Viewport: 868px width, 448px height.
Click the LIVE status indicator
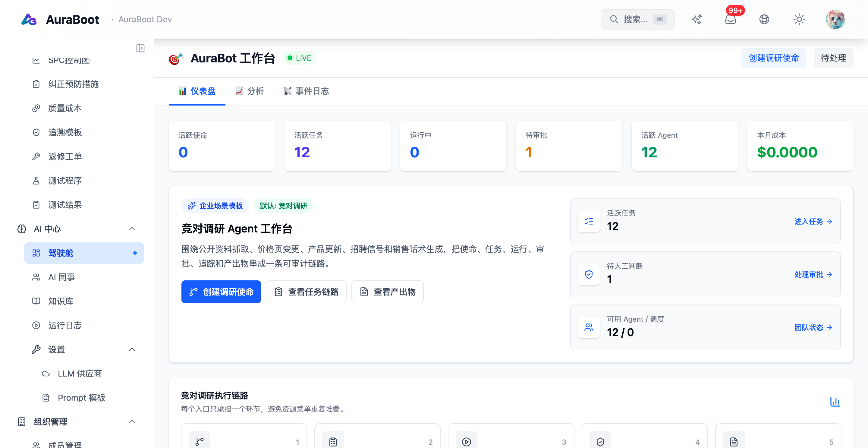pos(299,58)
